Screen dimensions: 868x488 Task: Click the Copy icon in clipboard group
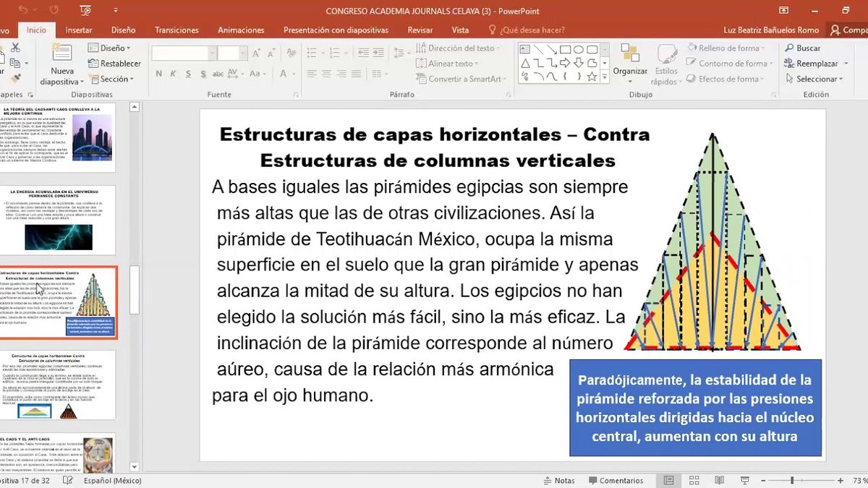click(x=15, y=63)
